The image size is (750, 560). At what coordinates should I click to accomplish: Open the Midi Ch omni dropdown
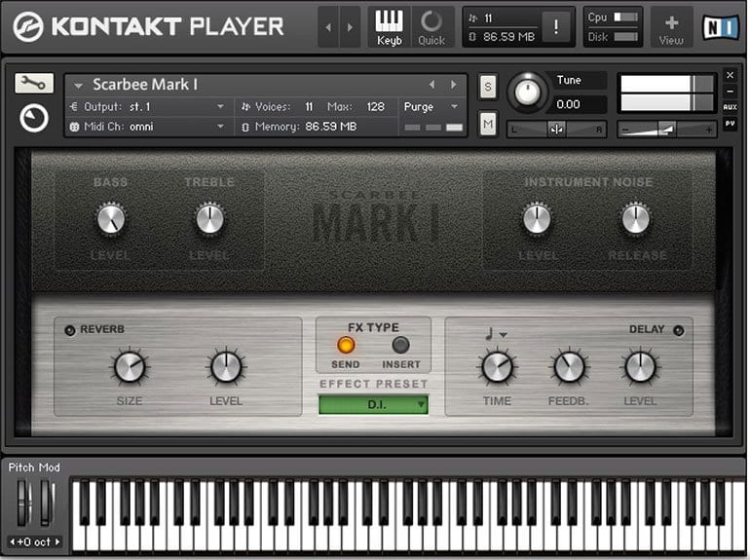coord(147,127)
